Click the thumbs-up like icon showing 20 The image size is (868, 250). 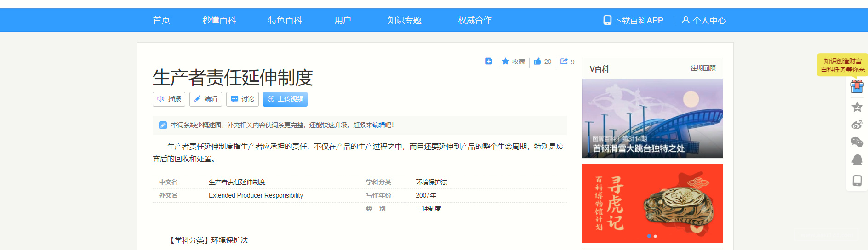(537, 61)
